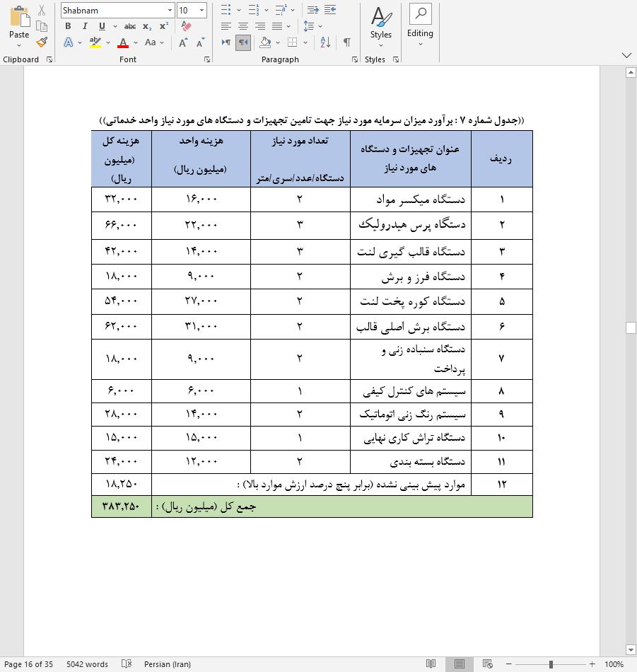Viewport: 637px width, 672px height.
Task: Expand the Underline style dropdown arrow
Action: [115, 26]
